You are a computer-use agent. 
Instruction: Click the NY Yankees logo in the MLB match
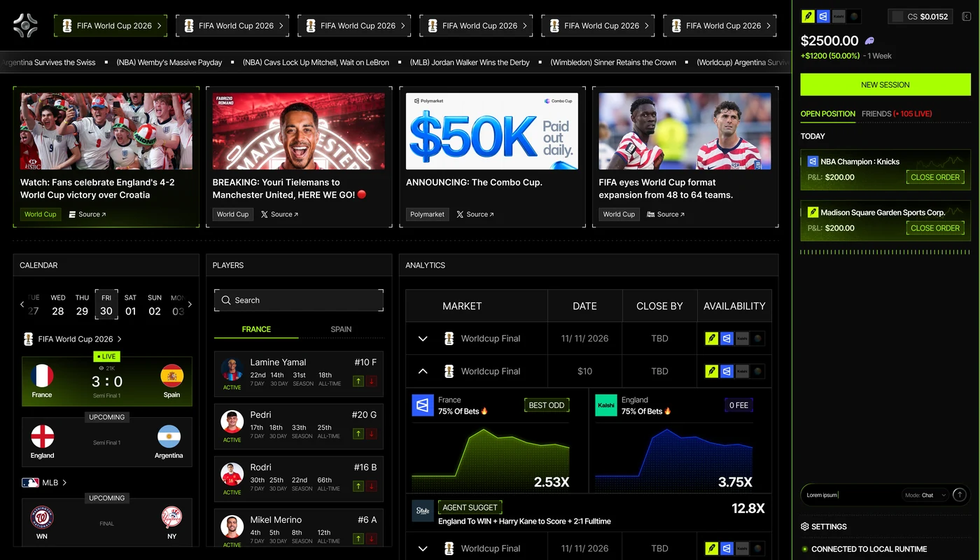tap(171, 518)
